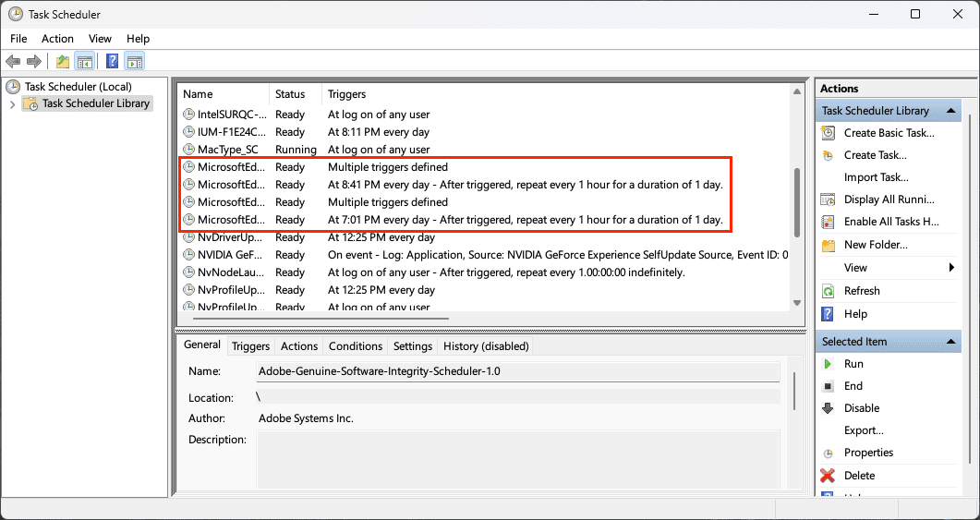The width and height of the screenshot is (980, 520).
Task: Click the Task Scheduler Library folder icon
Action: [30, 103]
